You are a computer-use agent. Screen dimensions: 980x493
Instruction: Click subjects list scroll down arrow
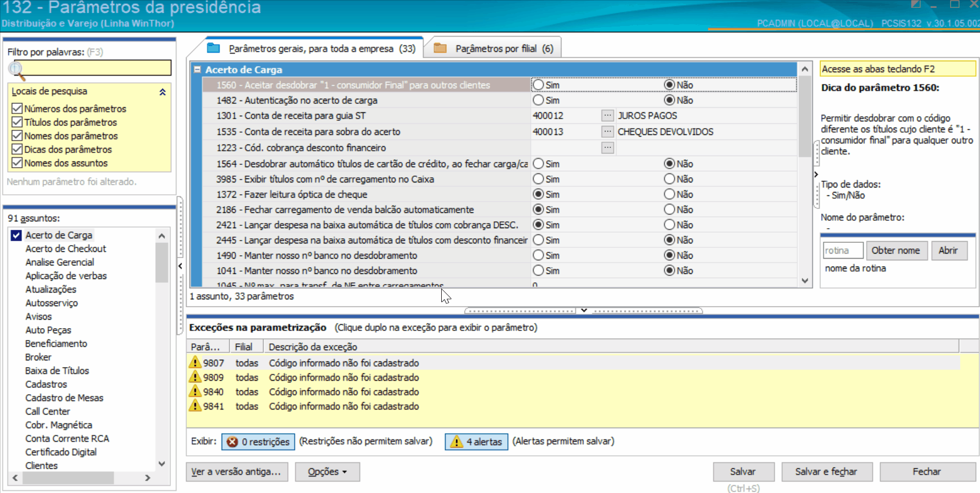162,464
